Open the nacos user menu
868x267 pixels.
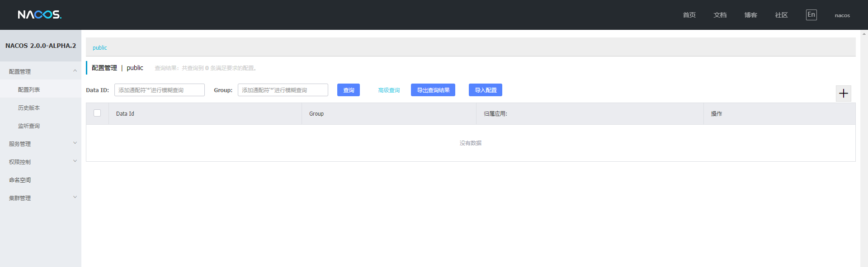tap(842, 15)
